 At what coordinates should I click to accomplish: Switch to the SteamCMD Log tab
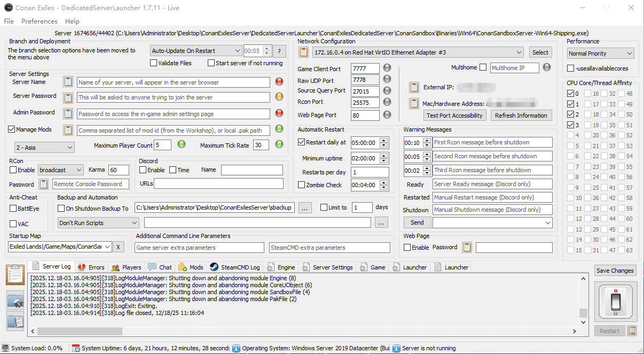(x=234, y=267)
